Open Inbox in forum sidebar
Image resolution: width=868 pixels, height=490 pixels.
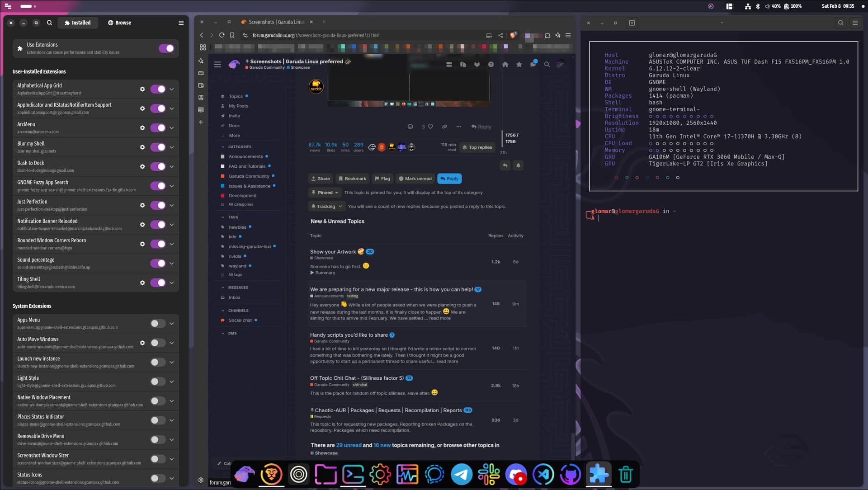click(234, 297)
